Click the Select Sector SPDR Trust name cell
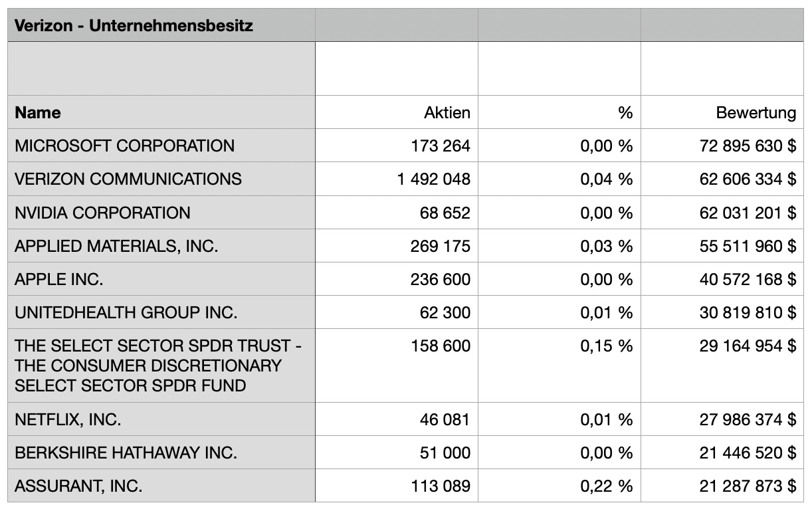This screenshot has height=513, width=812. click(x=157, y=365)
